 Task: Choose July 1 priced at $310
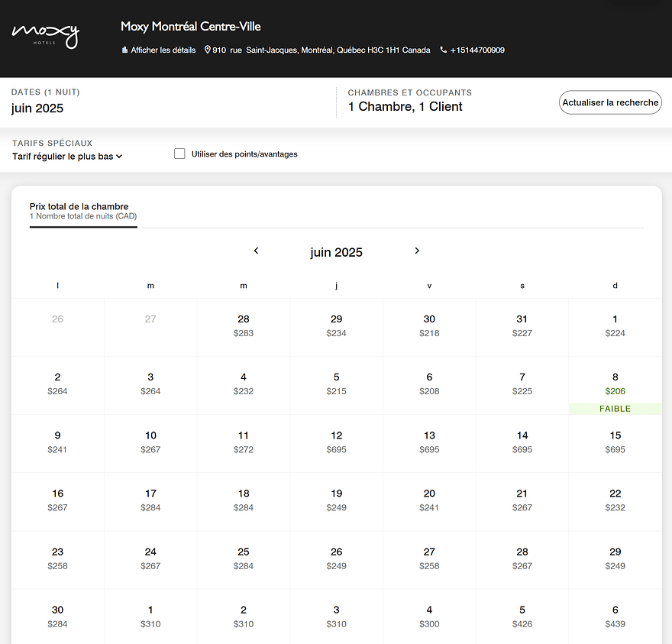[x=150, y=616]
